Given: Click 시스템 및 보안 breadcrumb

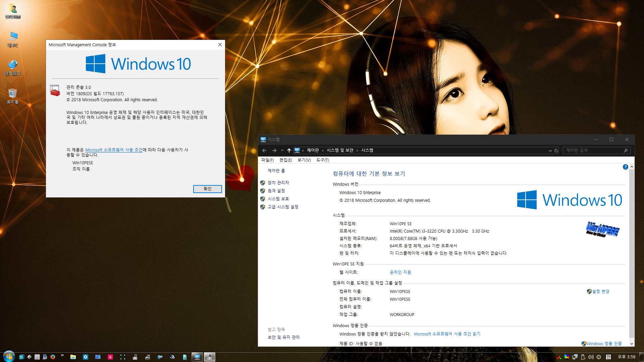Looking at the screenshot, I should pos(340,150).
